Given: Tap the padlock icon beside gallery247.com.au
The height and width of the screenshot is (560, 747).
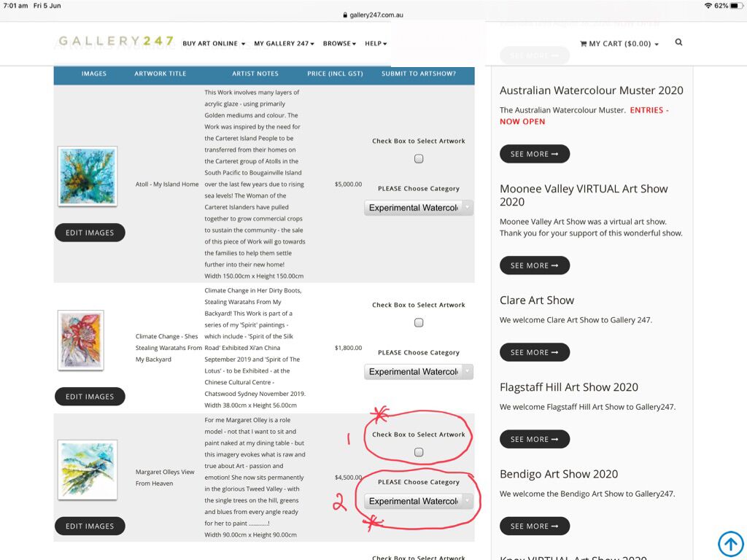Looking at the screenshot, I should (345, 15).
